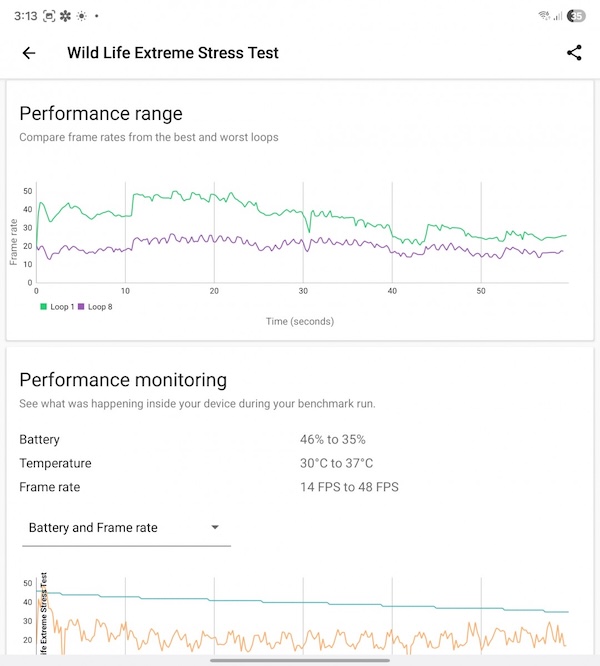Image resolution: width=600 pixels, height=666 pixels.
Task: Tap the share icon in header
Action: (574, 53)
